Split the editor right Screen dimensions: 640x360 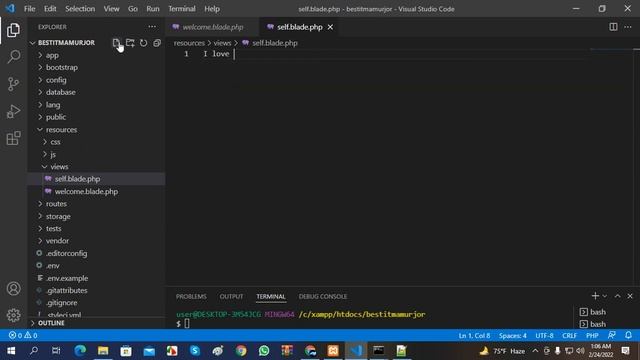[613, 27]
